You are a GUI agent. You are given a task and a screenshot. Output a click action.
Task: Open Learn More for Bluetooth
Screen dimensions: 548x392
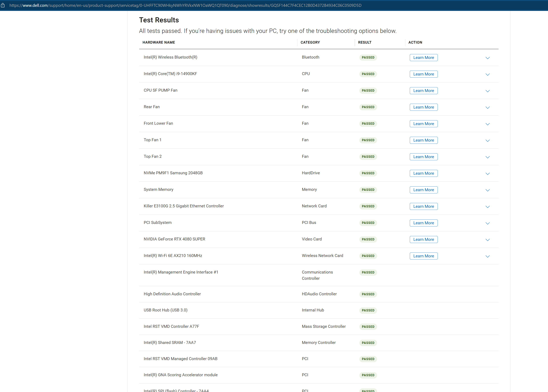click(x=423, y=57)
